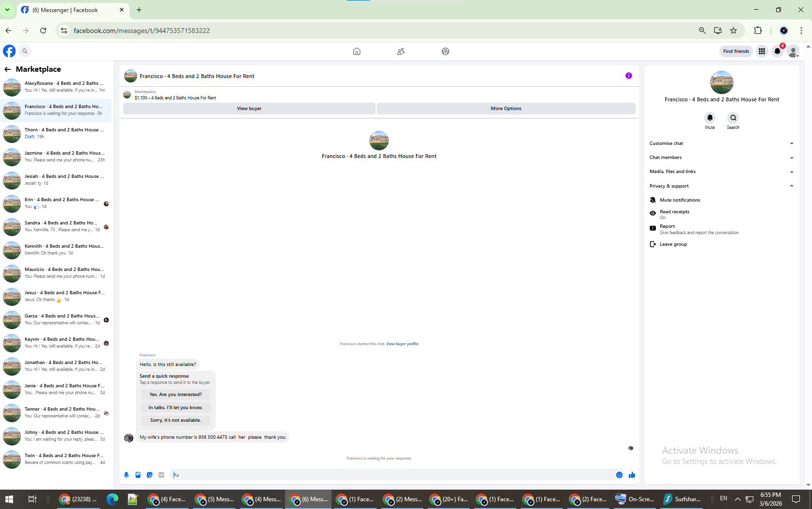Expand Customise chat section

[721, 143]
